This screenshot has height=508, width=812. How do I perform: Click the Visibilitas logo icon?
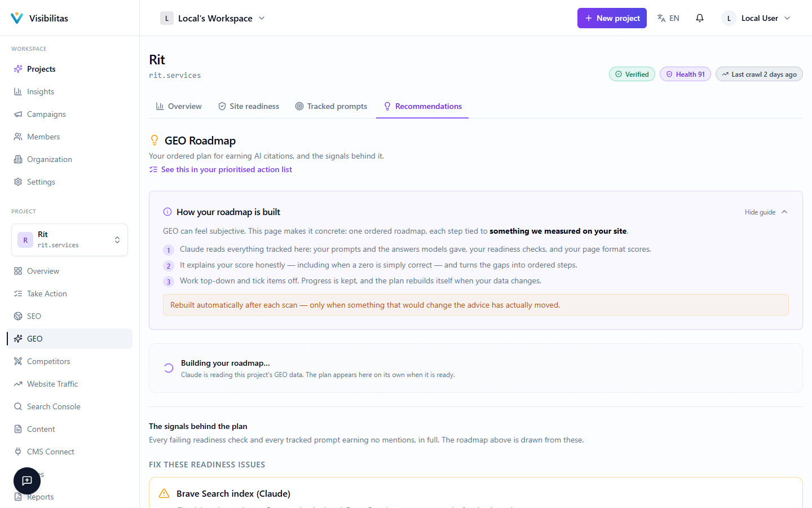coord(17,18)
